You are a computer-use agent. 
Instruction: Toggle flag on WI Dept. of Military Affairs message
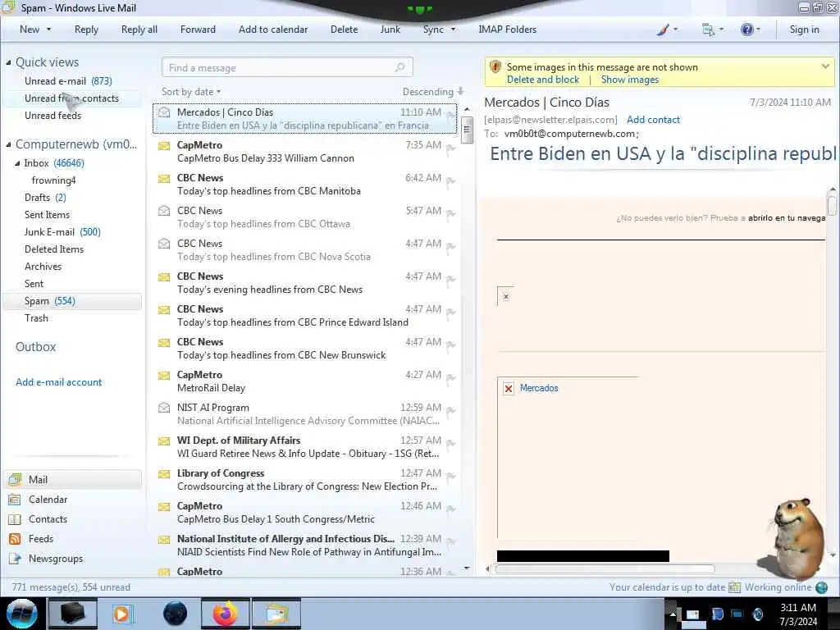pyautogui.click(x=450, y=443)
